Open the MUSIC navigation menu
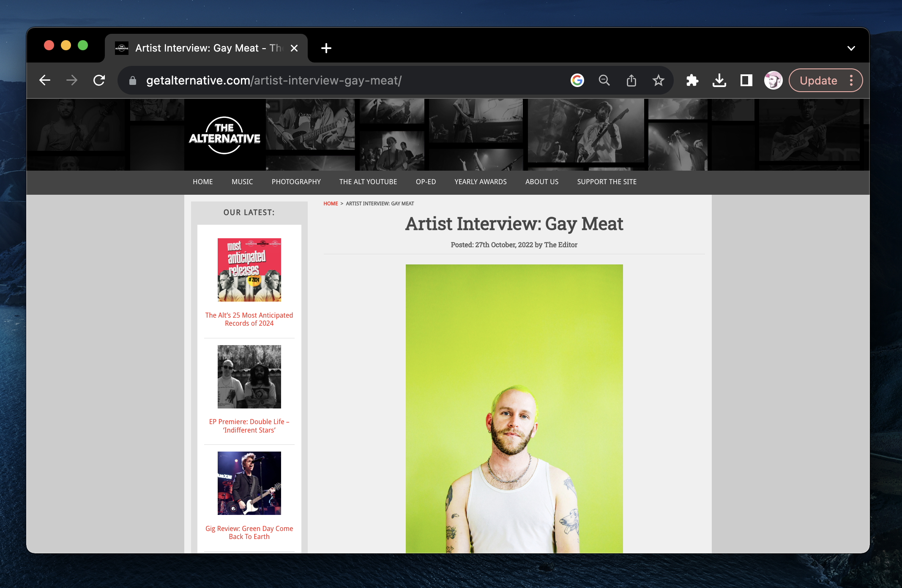 [x=242, y=182]
